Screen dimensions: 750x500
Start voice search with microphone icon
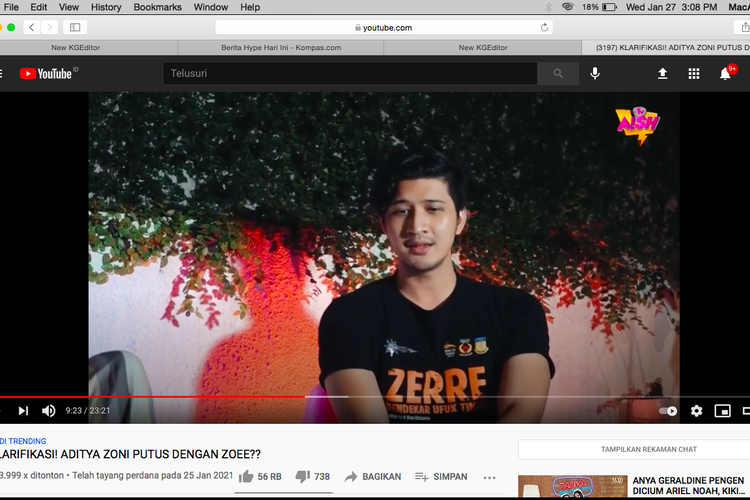pos(595,73)
